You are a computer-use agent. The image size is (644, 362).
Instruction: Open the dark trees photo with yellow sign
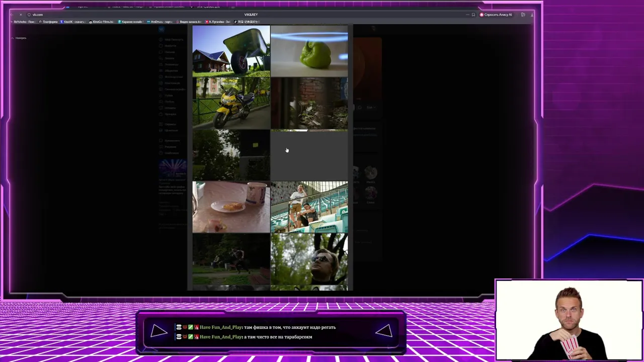[231, 155]
